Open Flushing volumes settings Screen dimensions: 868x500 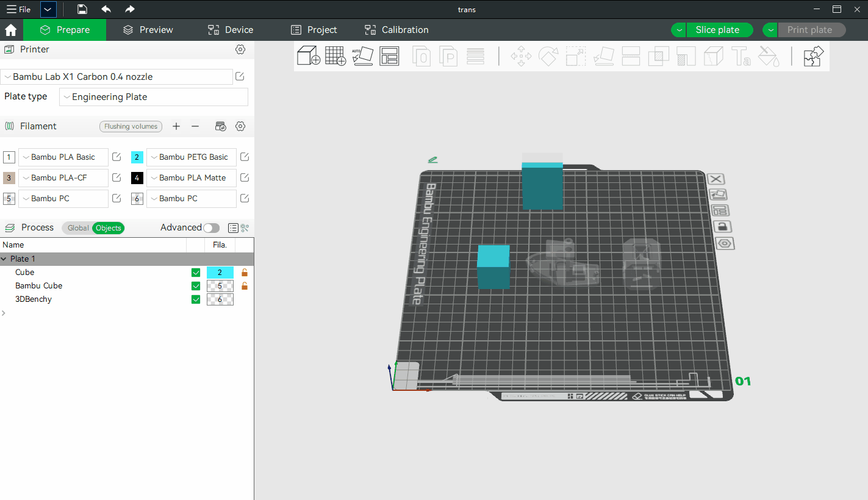[131, 126]
